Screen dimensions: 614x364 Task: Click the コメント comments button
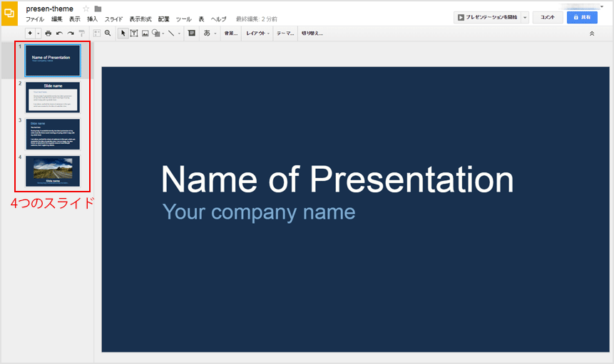tap(548, 17)
